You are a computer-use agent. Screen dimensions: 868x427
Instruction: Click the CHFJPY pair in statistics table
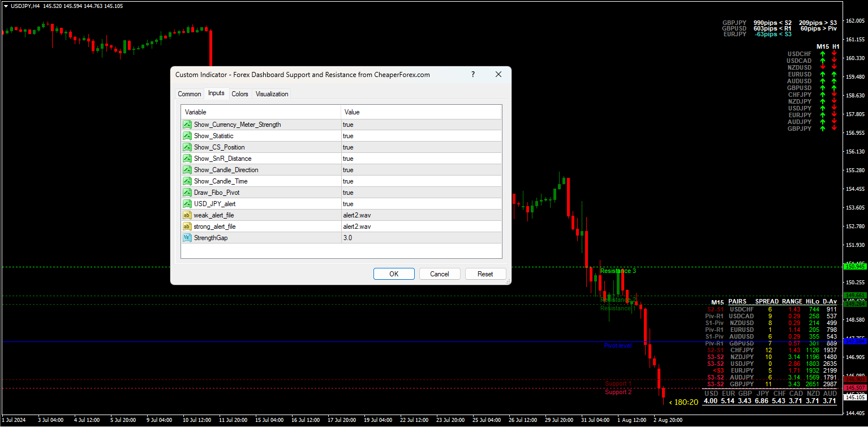tap(741, 350)
